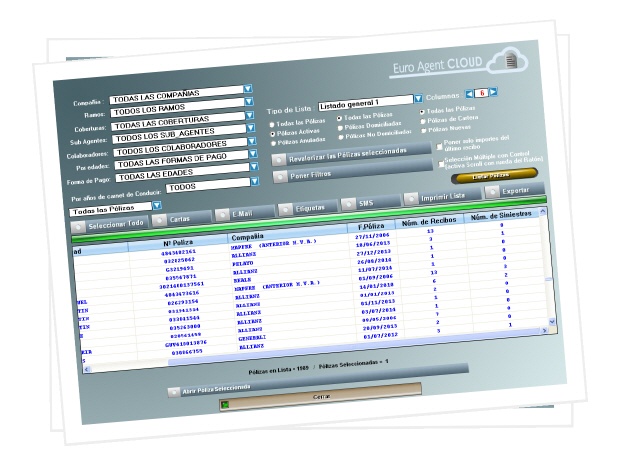The width and height of the screenshot is (620, 465).
Task: Click the date 27/11/2006 cell
Action: point(372,236)
